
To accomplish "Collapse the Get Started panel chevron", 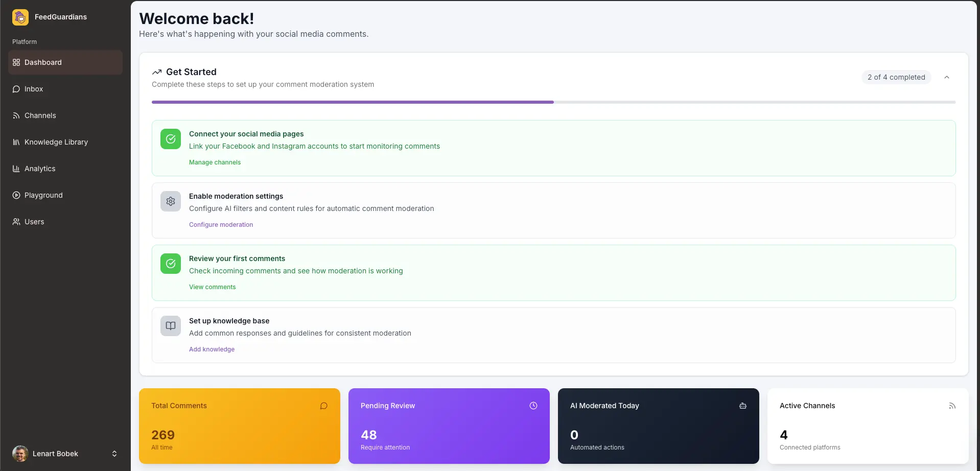I will tap(947, 77).
